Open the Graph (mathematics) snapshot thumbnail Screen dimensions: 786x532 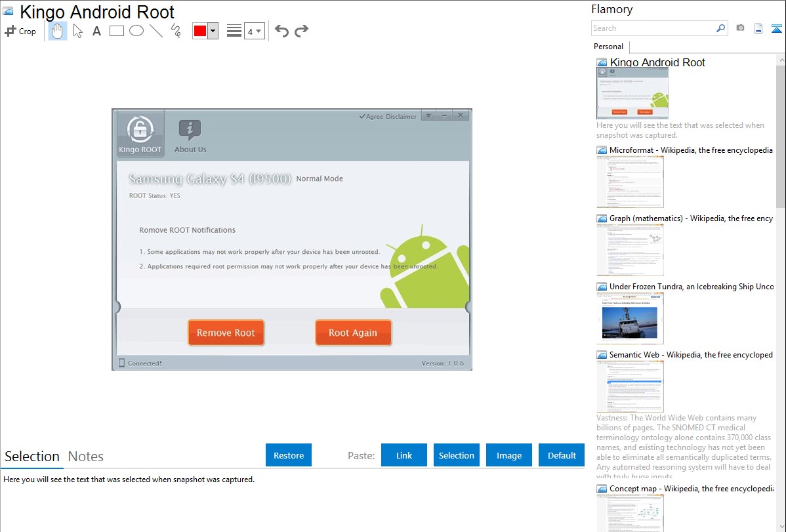[x=630, y=250]
